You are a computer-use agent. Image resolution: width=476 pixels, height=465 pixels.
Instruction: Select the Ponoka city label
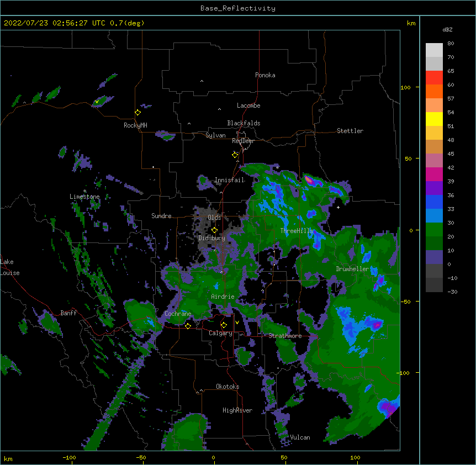[x=265, y=75]
